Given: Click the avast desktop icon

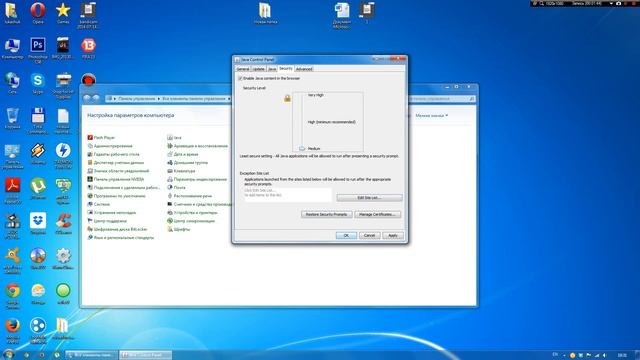Looking at the screenshot, I should 12,256.
